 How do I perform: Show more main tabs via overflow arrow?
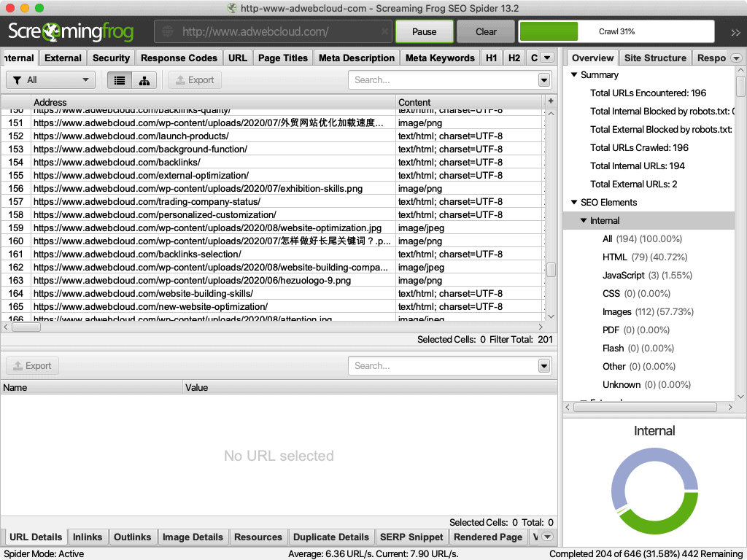[547, 58]
